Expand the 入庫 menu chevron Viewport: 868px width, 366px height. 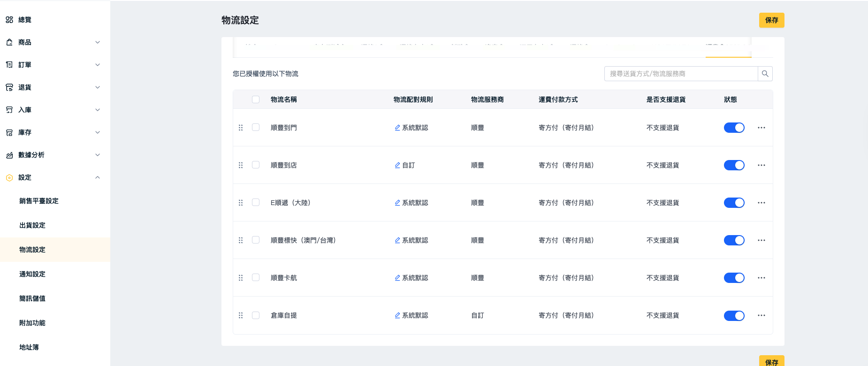coord(98,110)
